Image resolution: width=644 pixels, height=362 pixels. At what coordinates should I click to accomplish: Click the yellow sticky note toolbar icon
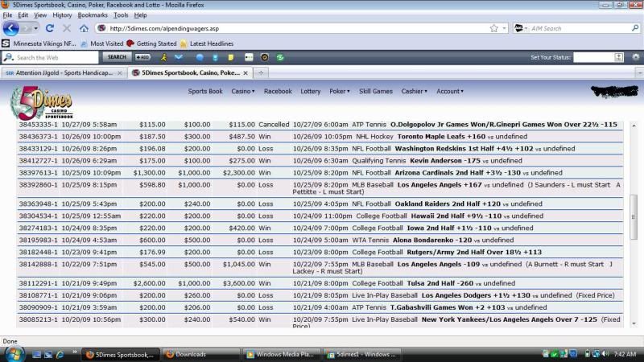tap(231, 57)
